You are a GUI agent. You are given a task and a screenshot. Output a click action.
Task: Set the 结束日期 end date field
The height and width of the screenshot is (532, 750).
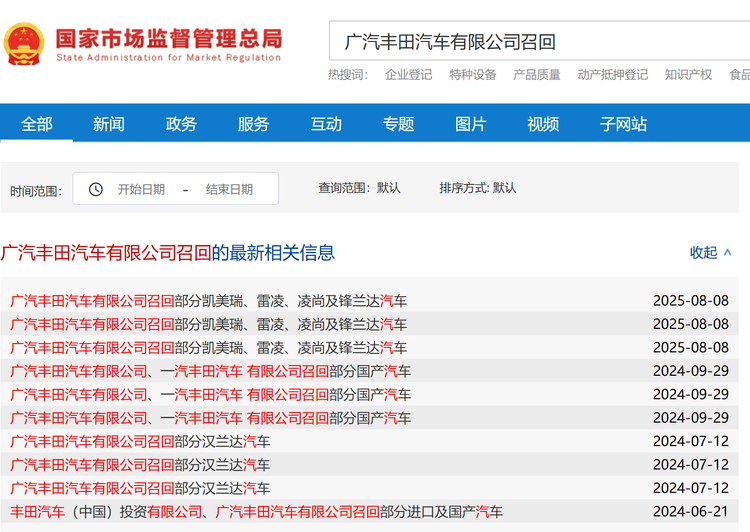(x=229, y=189)
